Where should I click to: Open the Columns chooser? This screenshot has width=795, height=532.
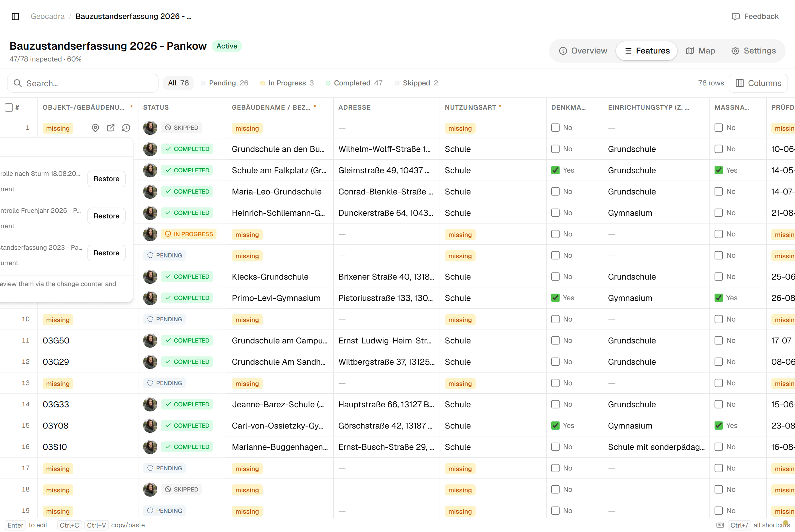[758, 83]
